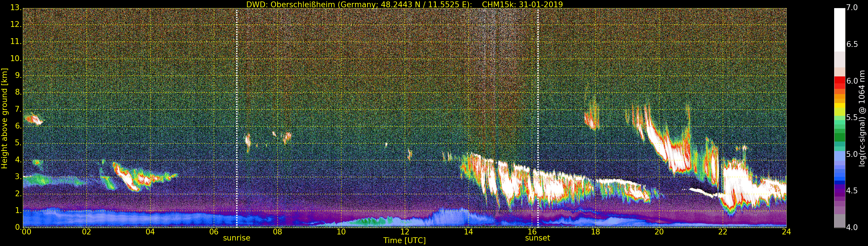Click the y-axis tick label '6.'
Screen dimensions: 868x246
pyautogui.click(x=18, y=126)
